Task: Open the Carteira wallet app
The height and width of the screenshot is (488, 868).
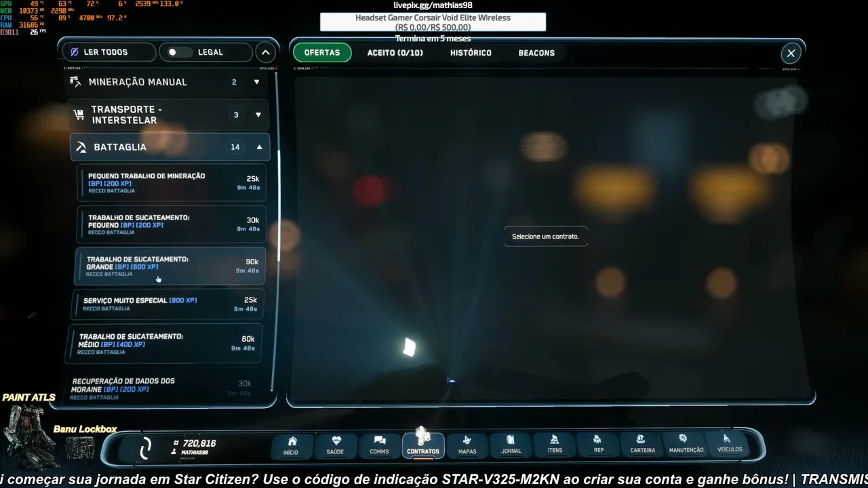Action: pyautogui.click(x=642, y=444)
